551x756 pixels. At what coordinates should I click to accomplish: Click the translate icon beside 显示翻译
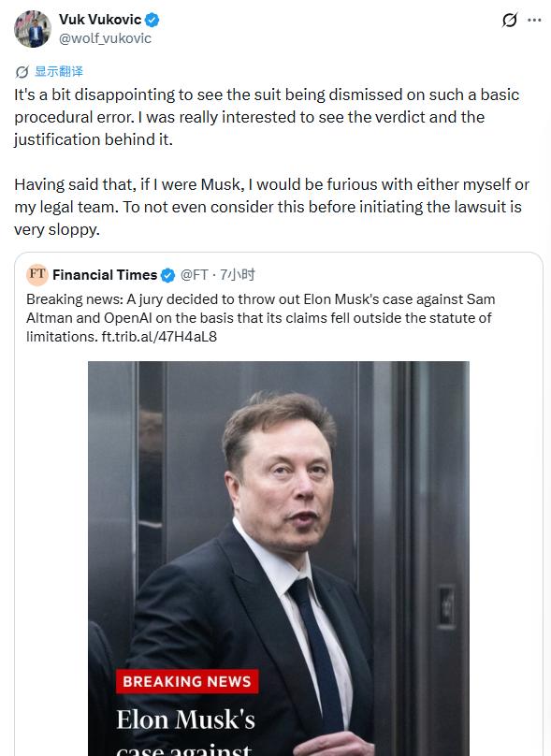point(22,72)
